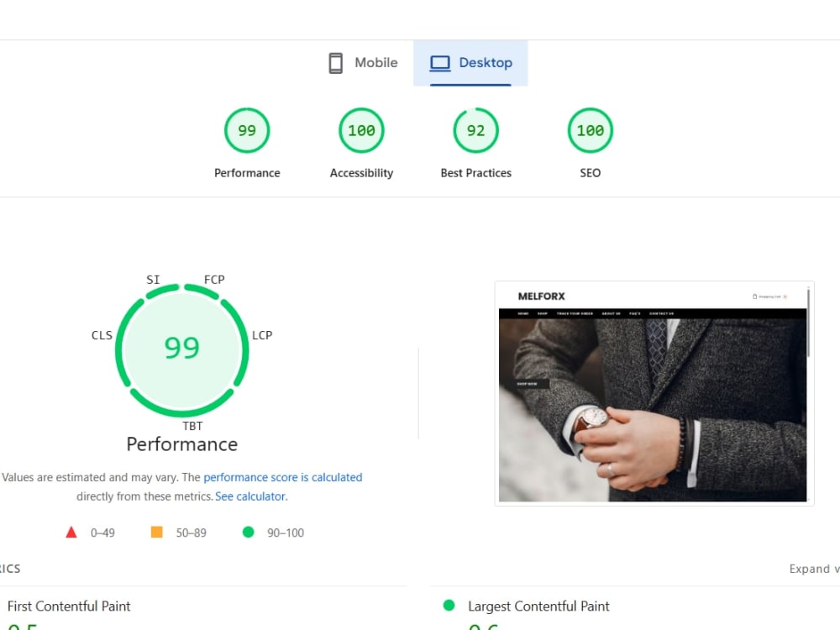The image size is (840, 630).
Task: Click the desktop laptop icon
Action: coord(440,63)
